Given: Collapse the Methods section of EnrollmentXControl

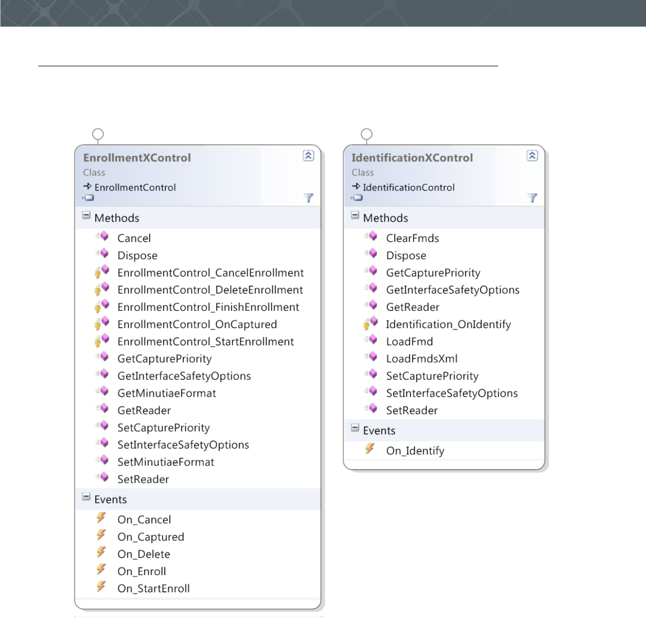Looking at the screenshot, I should [x=86, y=216].
